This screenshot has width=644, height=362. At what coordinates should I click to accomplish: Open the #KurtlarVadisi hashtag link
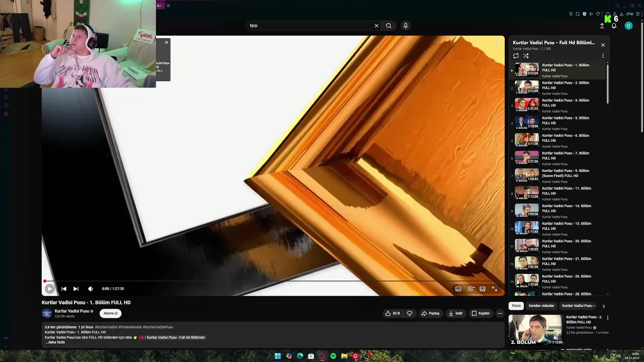pos(106,327)
